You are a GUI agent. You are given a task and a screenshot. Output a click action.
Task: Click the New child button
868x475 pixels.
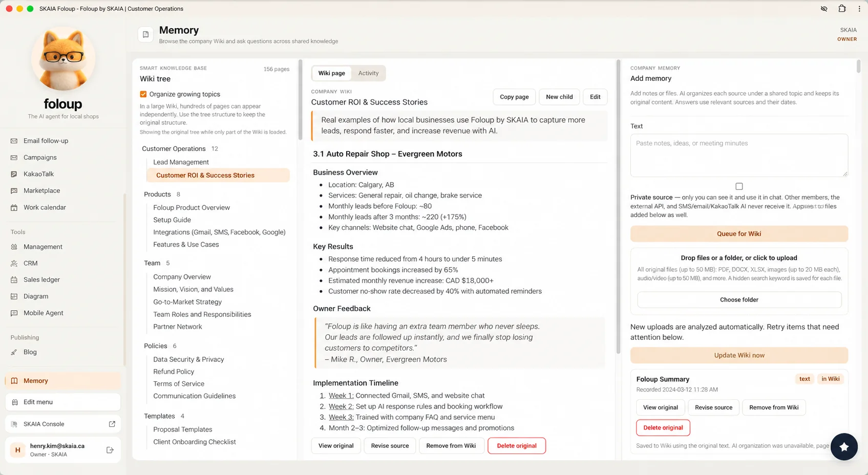pos(559,97)
